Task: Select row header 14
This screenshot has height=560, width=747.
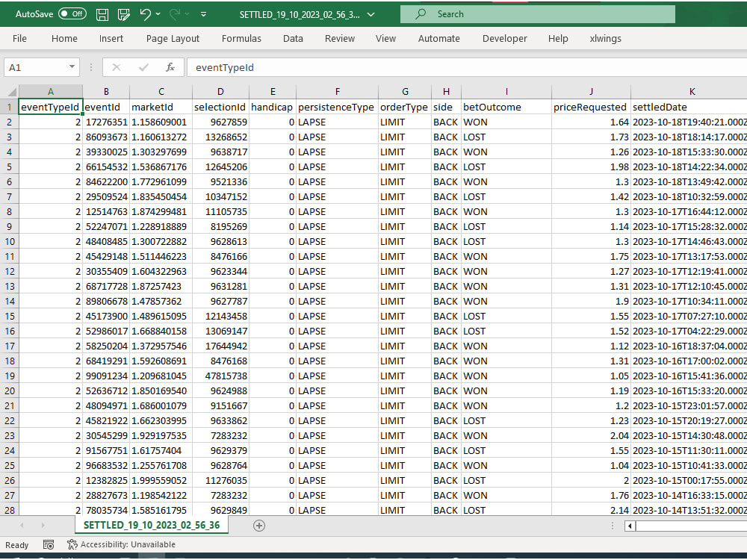Action: pyautogui.click(x=10, y=301)
